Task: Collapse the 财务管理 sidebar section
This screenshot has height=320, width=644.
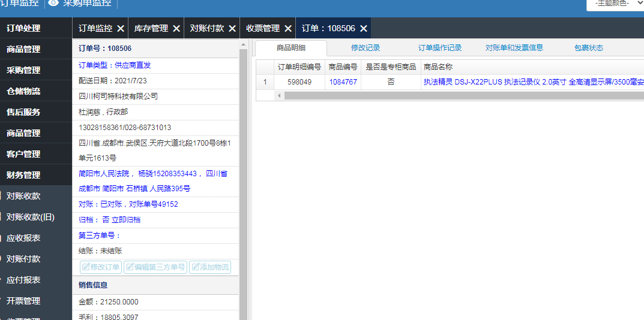Action: click(36, 175)
